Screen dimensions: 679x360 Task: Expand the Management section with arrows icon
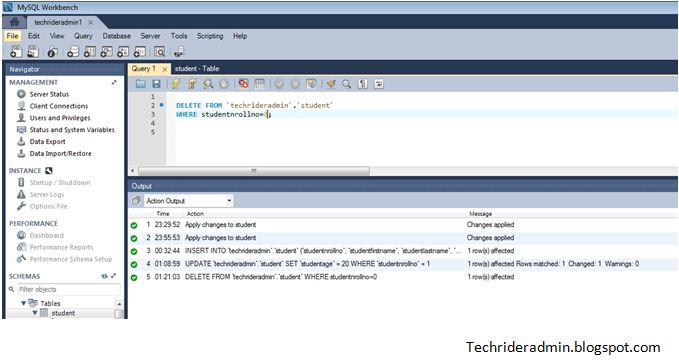(x=114, y=82)
